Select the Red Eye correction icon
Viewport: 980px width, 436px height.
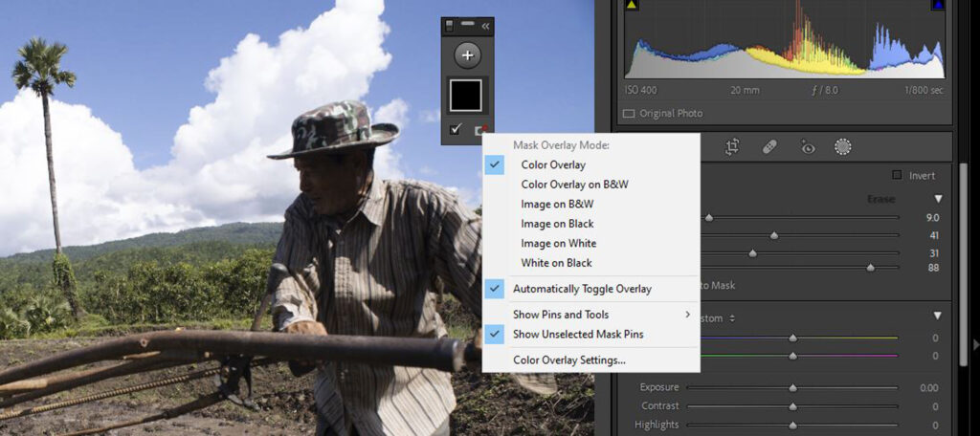(x=807, y=146)
